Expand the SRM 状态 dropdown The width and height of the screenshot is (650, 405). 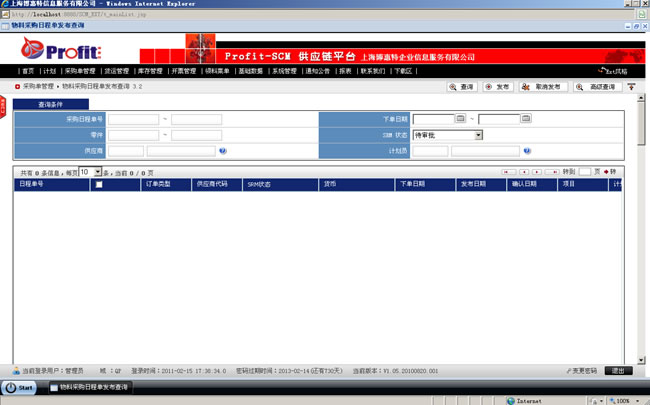click(479, 135)
